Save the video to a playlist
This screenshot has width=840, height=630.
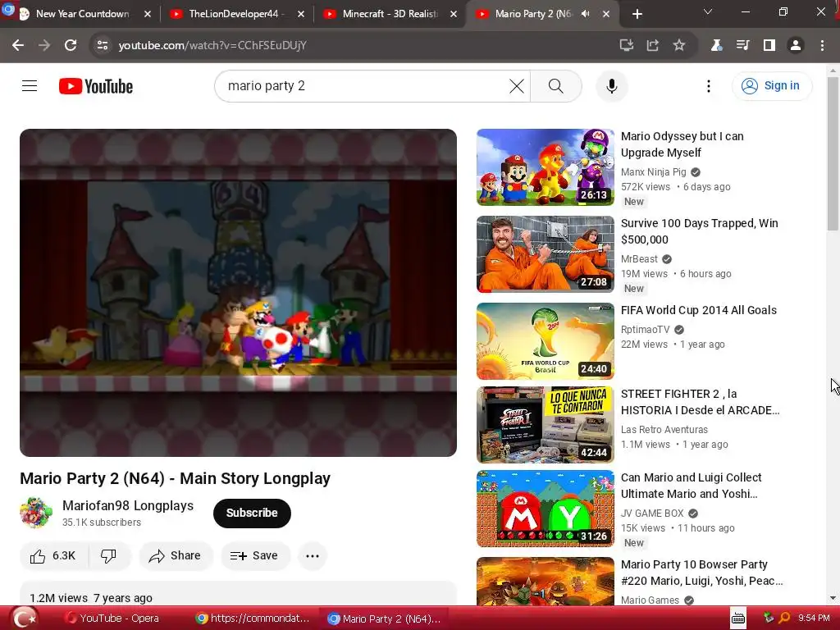click(255, 555)
